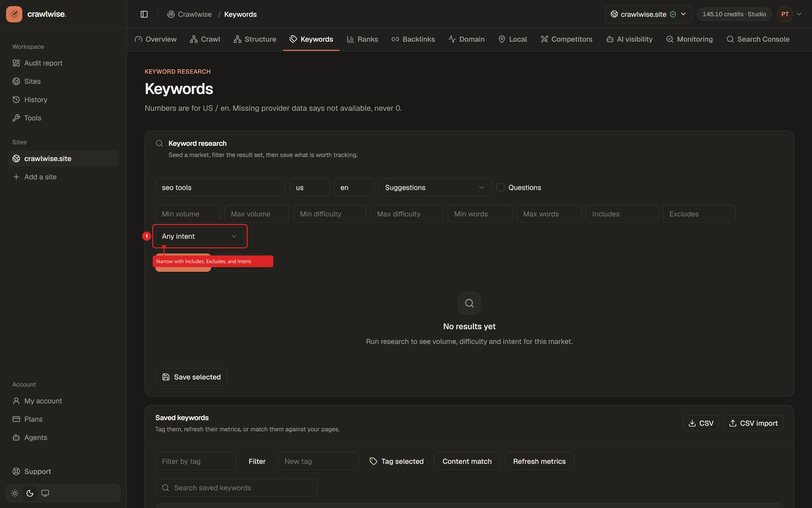Click the Min difficulty field
Screen dimensions: 812x508
(330, 214)
